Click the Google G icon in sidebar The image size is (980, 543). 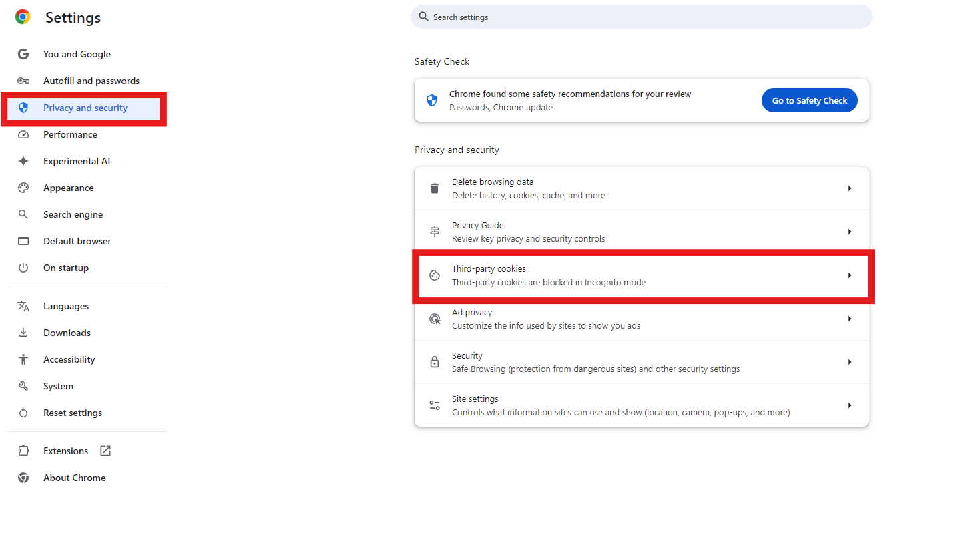pyautogui.click(x=23, y=54)
